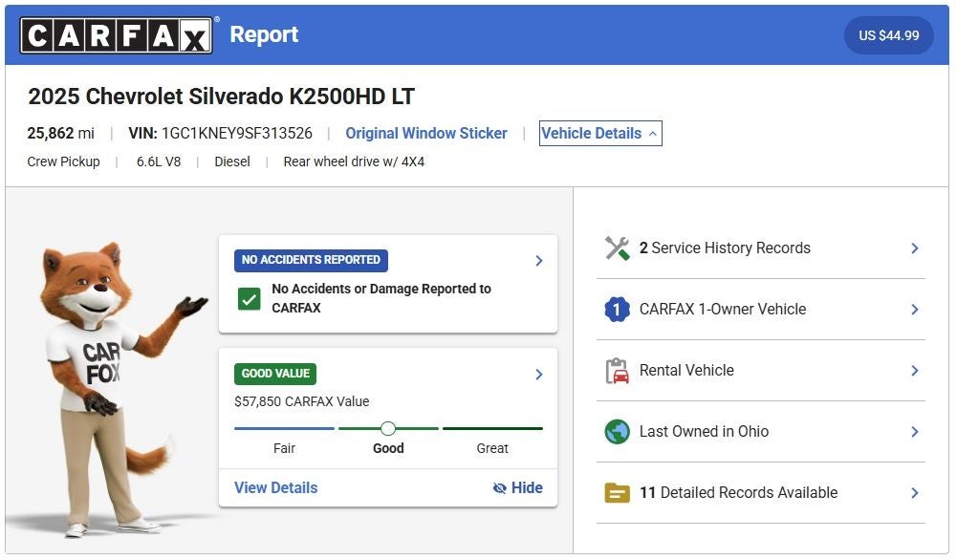Collapse the Vehicle Details dropdown
This screenshot has height=560, width=957.
[x=600, y=134]
